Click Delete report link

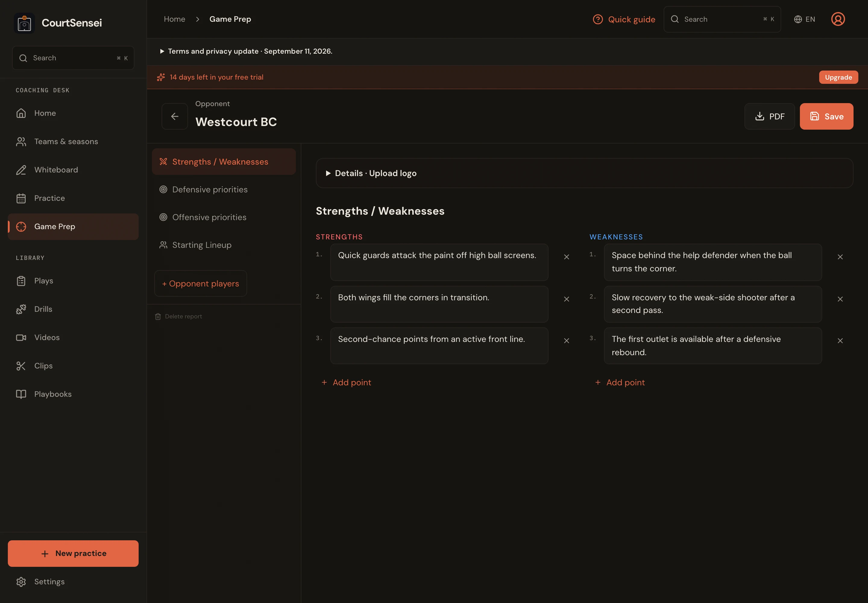179,317
